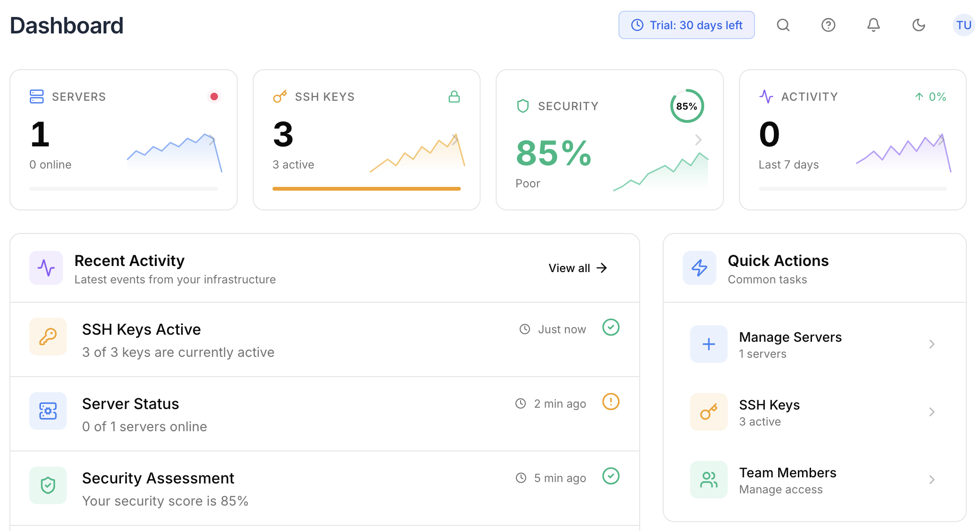Click the Trial: 30 days left button
Screen dimensions: 980x531
686,25
